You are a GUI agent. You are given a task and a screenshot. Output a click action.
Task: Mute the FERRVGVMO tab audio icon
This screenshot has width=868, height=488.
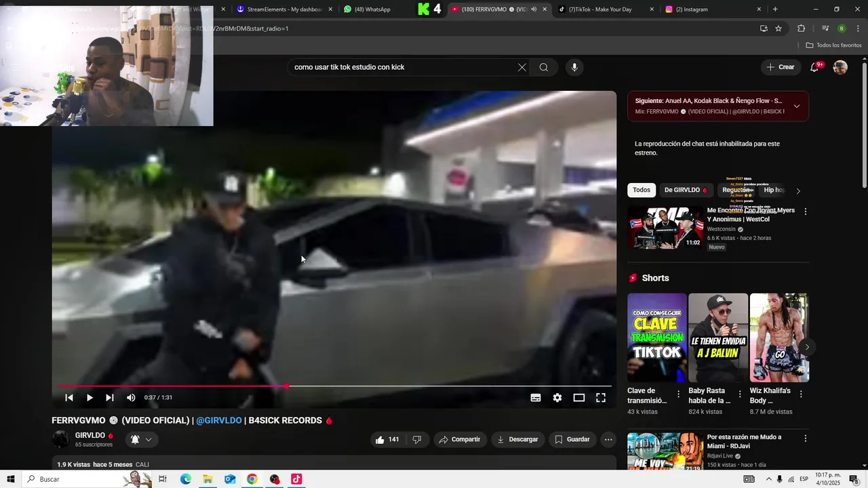click(534, 9)
